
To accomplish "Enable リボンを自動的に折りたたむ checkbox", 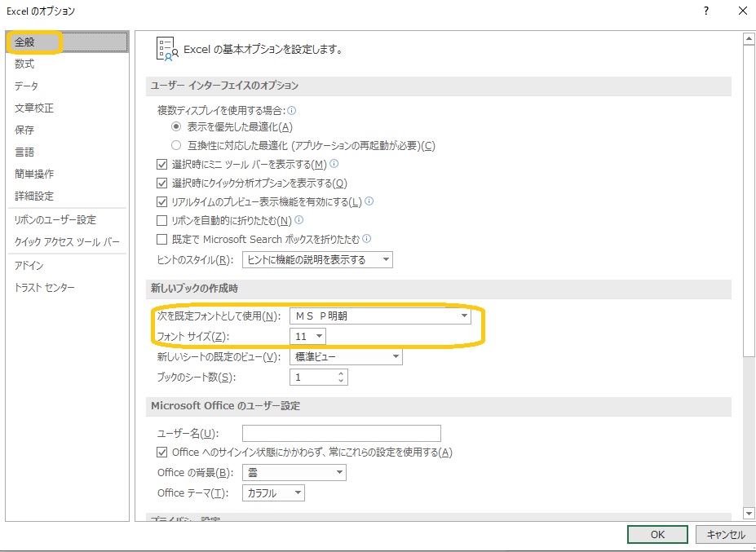I will click(161, 221).
